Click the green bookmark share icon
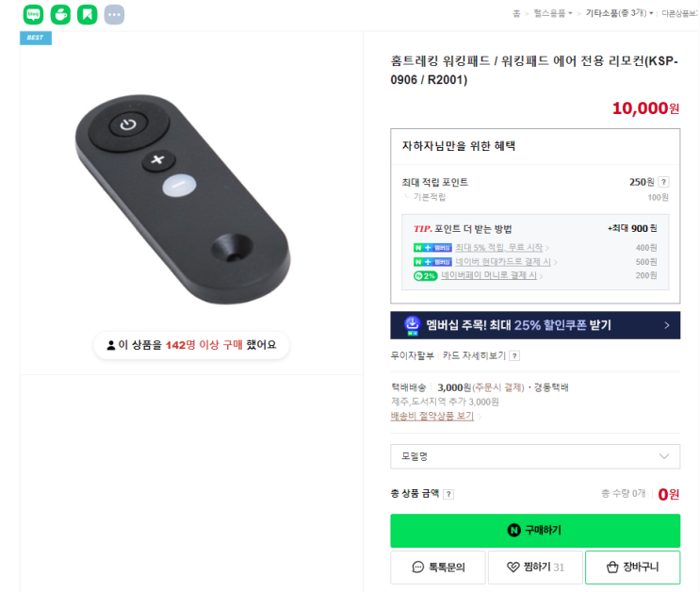The width and height of the screenshot is (700, 592). coord(87,14)
